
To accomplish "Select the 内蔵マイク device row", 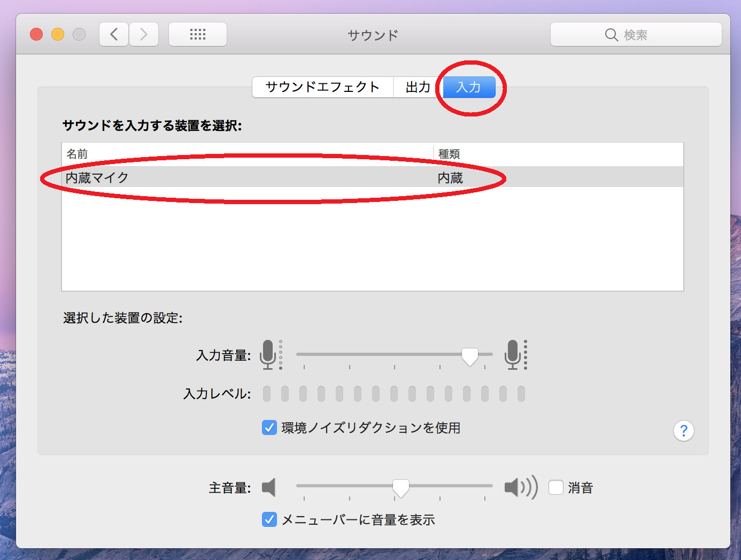I will pyautogui.click(x=373, y=177).
